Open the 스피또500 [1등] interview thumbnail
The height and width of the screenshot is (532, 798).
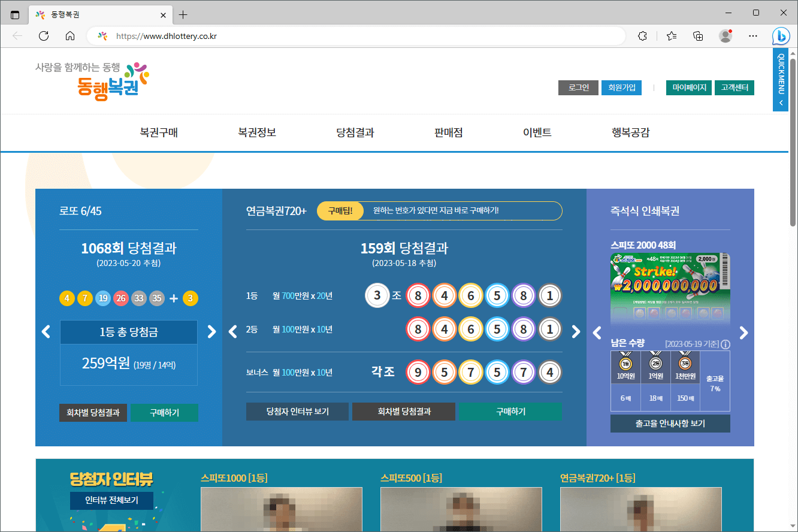461,509
